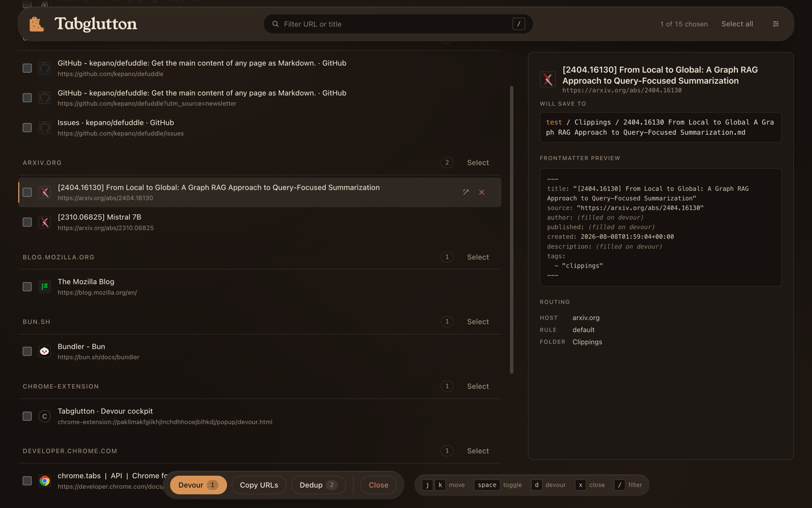Click Select all in the top bar
Viewport: 812px width, 508px height.
pyautogui.click(x=737, y=24)
